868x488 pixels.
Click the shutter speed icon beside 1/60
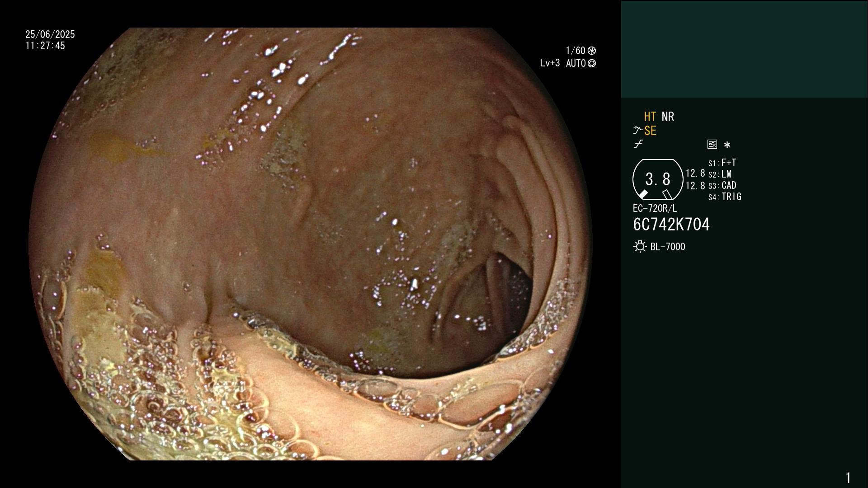(592, 51)
